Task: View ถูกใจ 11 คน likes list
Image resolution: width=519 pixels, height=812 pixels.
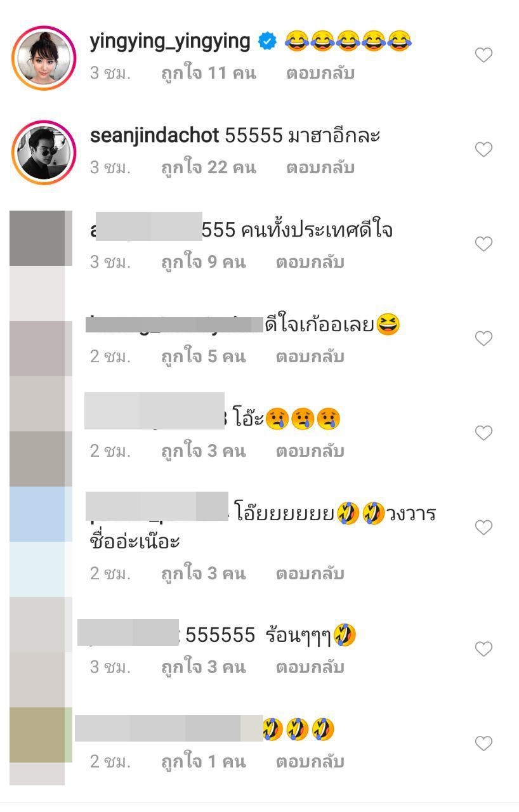Action: pos(208,74)
